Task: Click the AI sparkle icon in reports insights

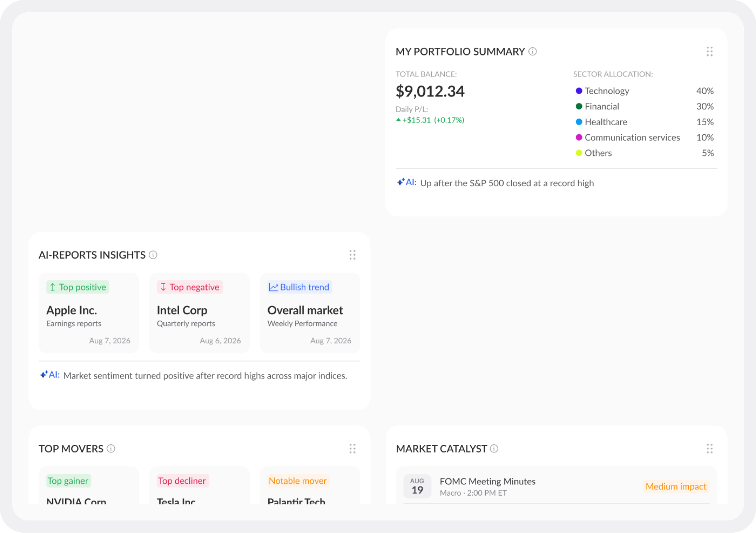Action: pyautogui.click(x=44, y=375)
